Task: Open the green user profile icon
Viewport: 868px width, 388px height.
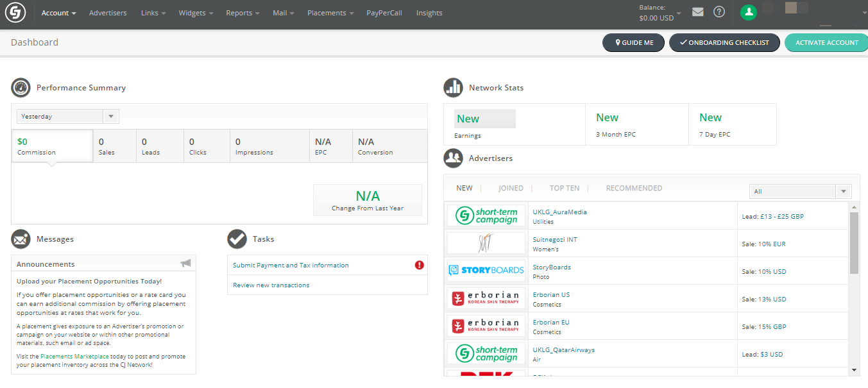Action: [748, 12]
